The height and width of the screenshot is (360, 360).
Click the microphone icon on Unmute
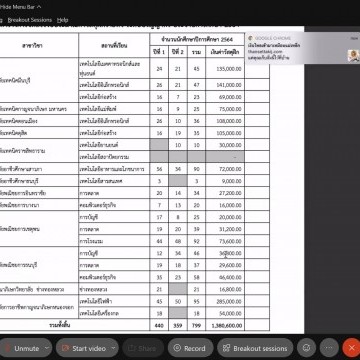point(6,348)
